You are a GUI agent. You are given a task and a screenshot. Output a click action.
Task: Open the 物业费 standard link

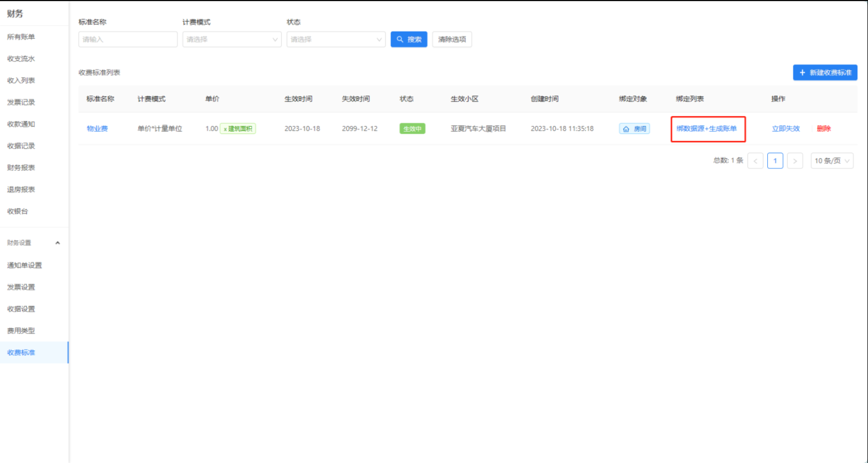(97, 129)
